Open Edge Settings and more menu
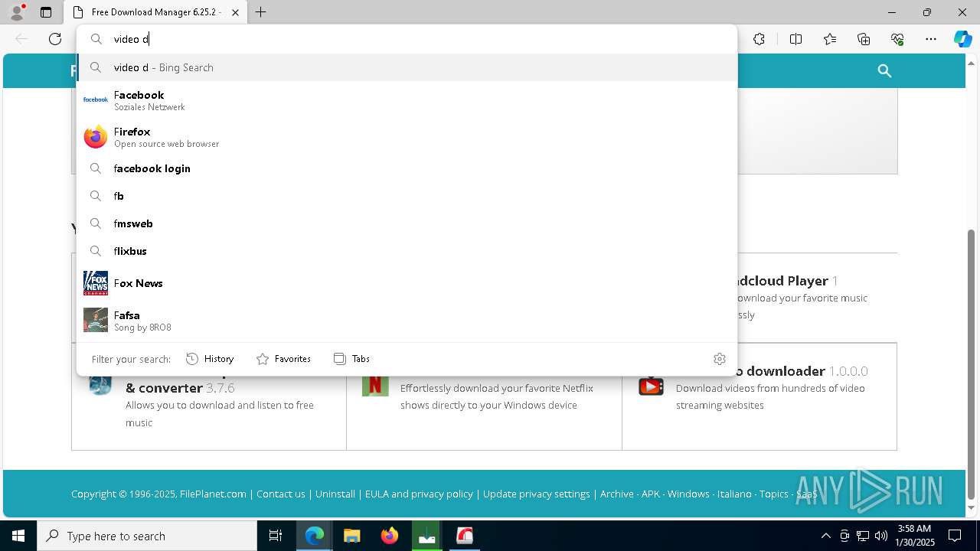Screen dimensions: 980x551 [931, 39]
